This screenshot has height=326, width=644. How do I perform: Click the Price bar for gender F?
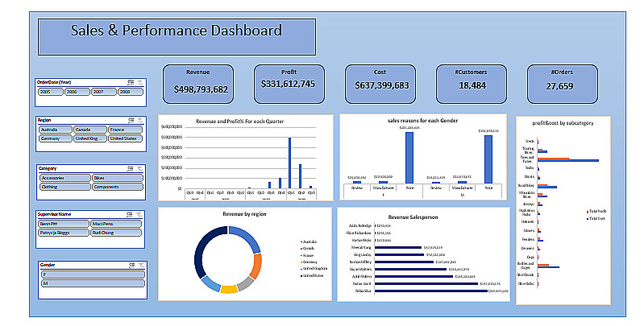coord(409,158)
